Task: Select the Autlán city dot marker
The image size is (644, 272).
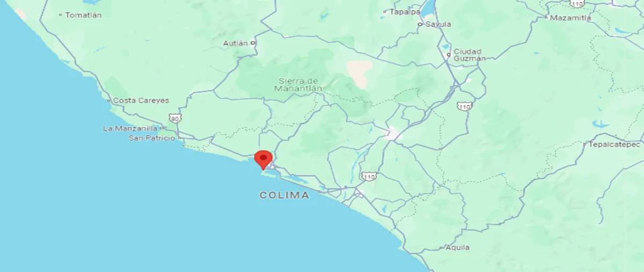Action: pos(252,43)
